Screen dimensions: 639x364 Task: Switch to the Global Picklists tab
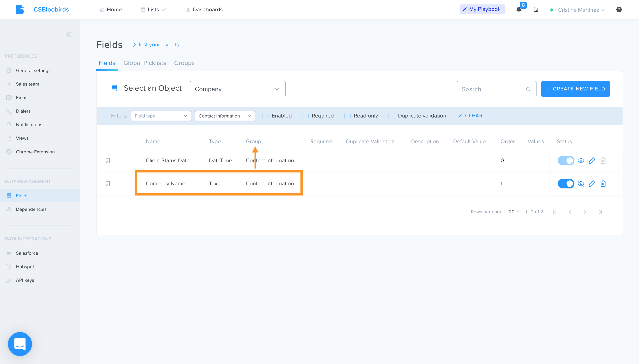tap(145, 63)
